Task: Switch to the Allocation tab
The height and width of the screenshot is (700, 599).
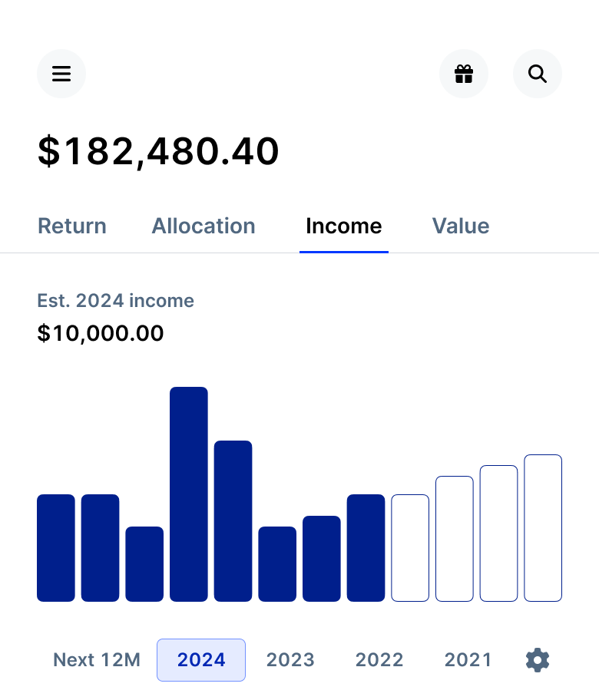Action: [x=204, y=226]
